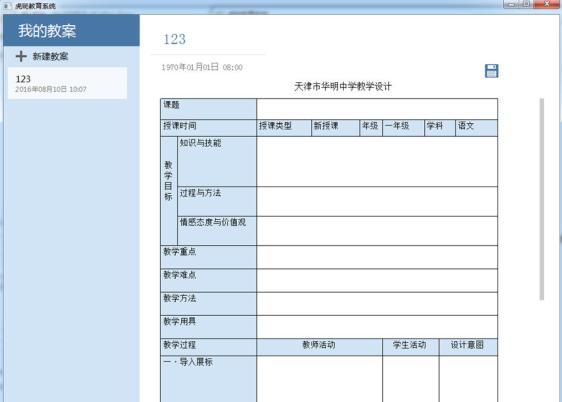Open the lesson plan 123 in sidebar

point(67,83)
